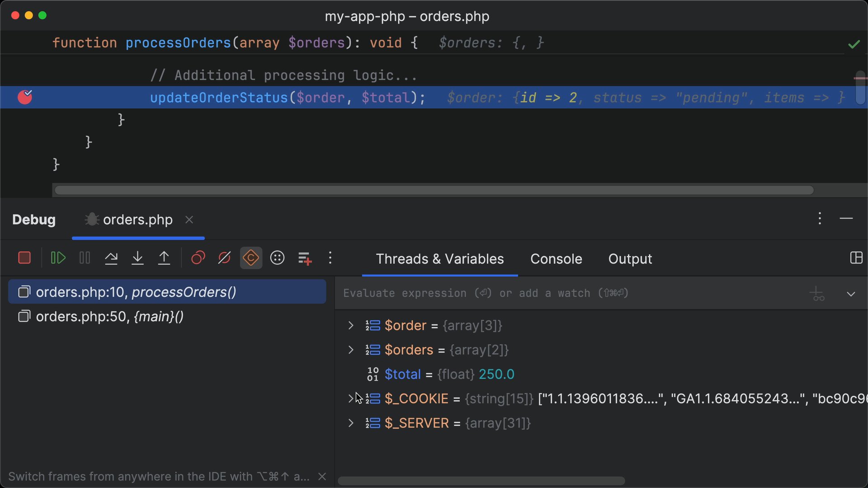868x488 pixels.
Task: Click the round dotted-face debugger icon
Action: 277,258
